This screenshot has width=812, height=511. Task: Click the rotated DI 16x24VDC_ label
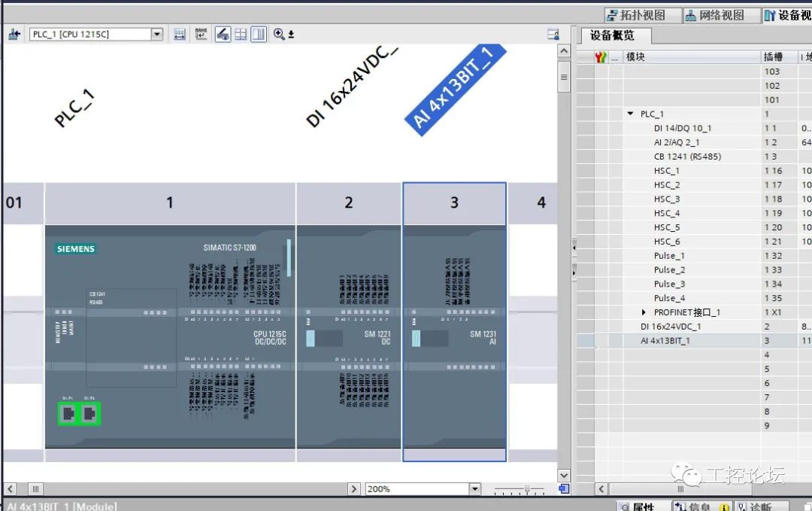tap(352, 86)
